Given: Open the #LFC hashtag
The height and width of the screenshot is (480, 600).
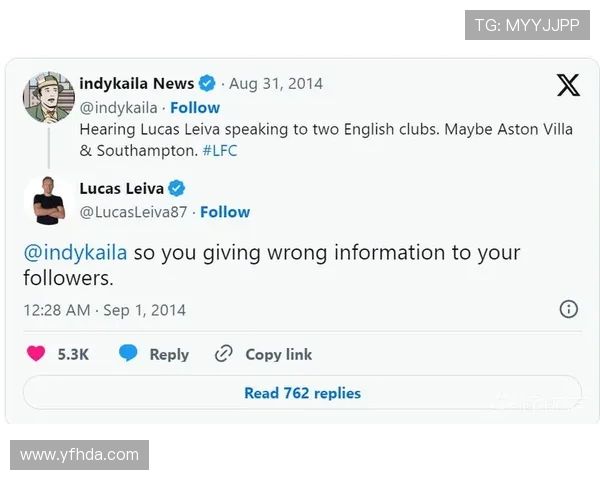Looking at the screenshot, I should 220,151.
